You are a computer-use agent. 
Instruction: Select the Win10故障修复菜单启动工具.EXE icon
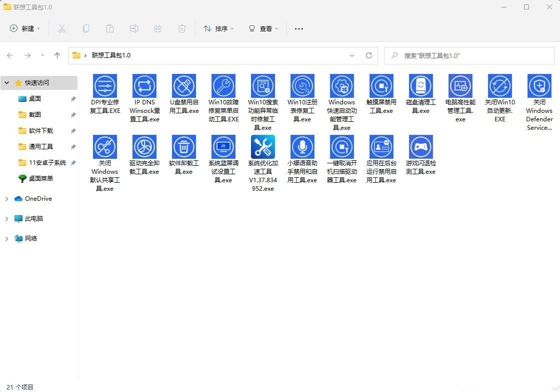tap(223, 86)
